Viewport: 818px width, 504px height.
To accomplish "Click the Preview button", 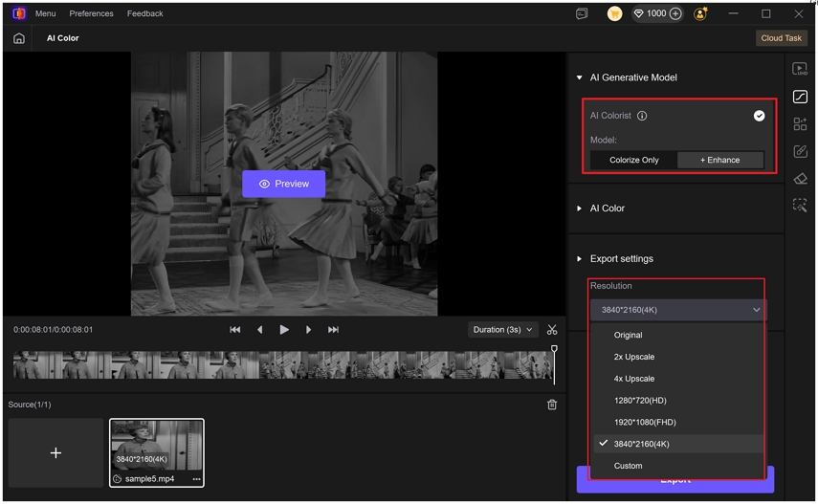I will (x=283, y=184).
